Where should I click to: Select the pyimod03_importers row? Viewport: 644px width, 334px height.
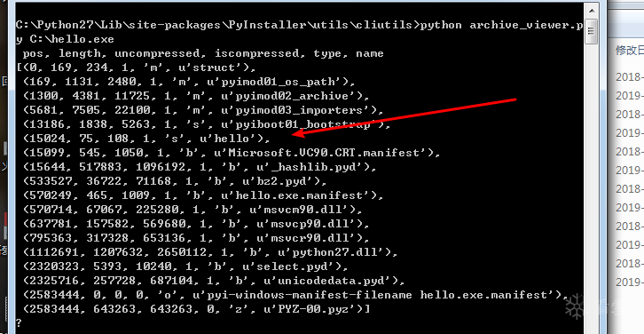coord(203,110)
